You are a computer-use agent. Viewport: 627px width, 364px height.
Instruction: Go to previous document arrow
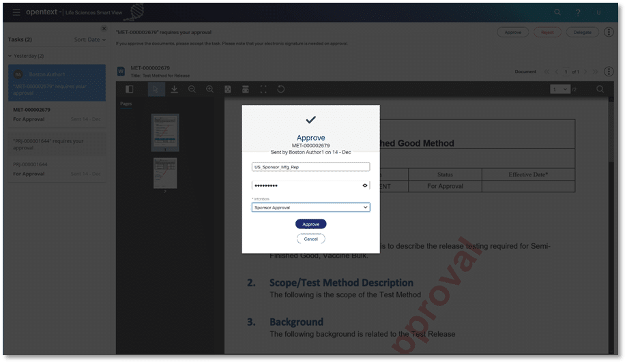pos(556,72)
